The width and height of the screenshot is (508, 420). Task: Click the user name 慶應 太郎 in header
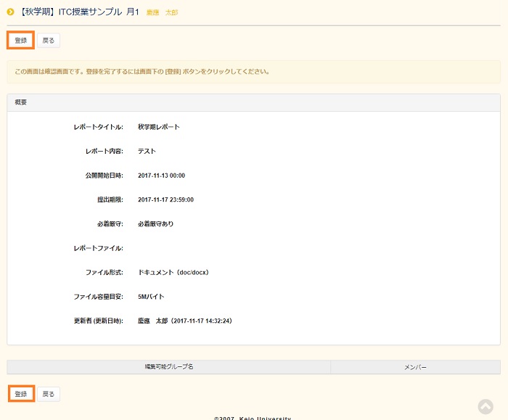click(x=162, y=13)
